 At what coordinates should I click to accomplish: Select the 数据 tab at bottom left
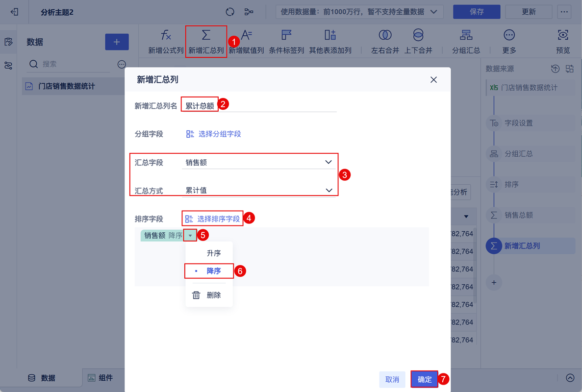tap(41, 378)
